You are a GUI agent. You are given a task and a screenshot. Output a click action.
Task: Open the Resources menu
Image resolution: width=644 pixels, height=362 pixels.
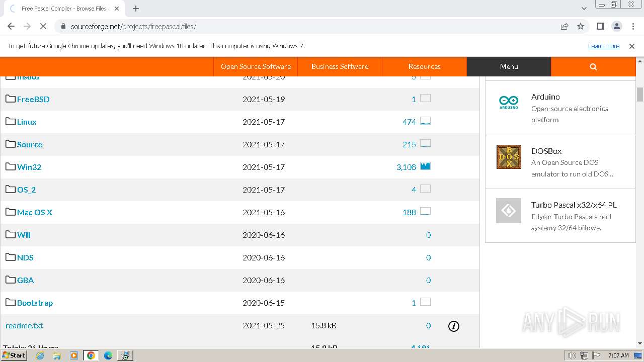tap(424, 66)
